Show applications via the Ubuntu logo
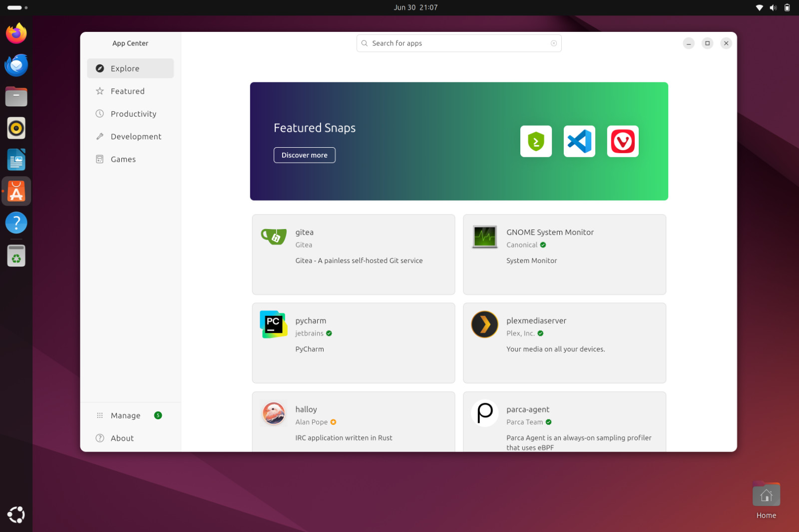799x532 pixels. click(16, 515)
